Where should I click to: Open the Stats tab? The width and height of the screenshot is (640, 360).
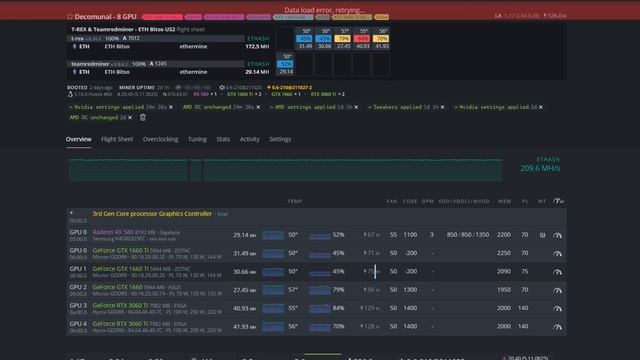point(223,139)
